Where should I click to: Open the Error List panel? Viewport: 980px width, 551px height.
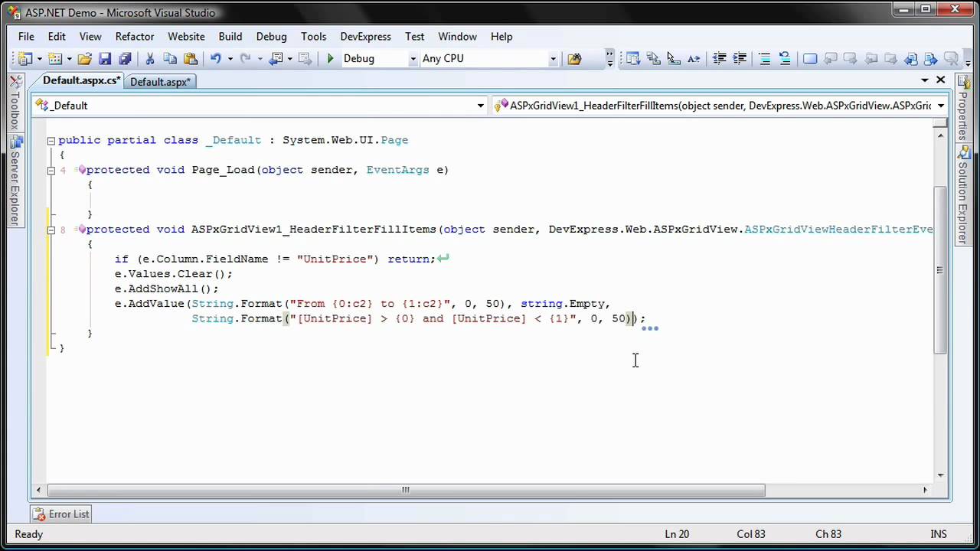[62, 514]
